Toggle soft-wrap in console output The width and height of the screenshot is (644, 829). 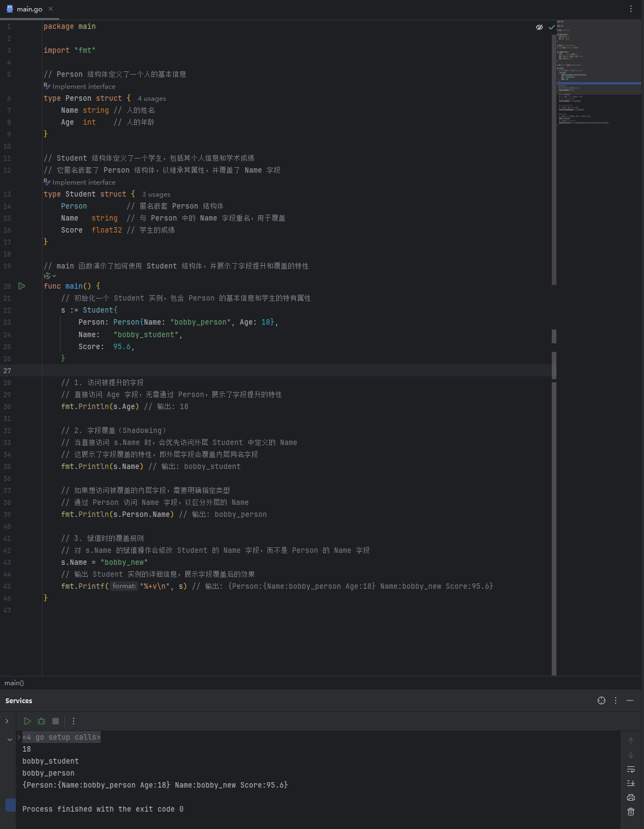point(631,769)
